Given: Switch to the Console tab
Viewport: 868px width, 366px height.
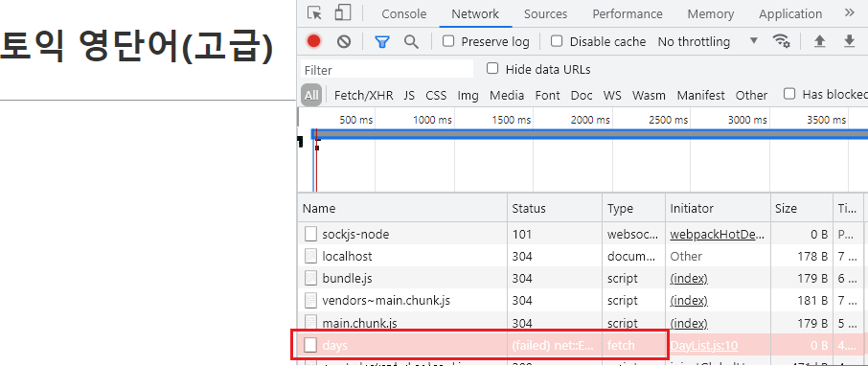Looking at the screenshot, I should (404, 13).
